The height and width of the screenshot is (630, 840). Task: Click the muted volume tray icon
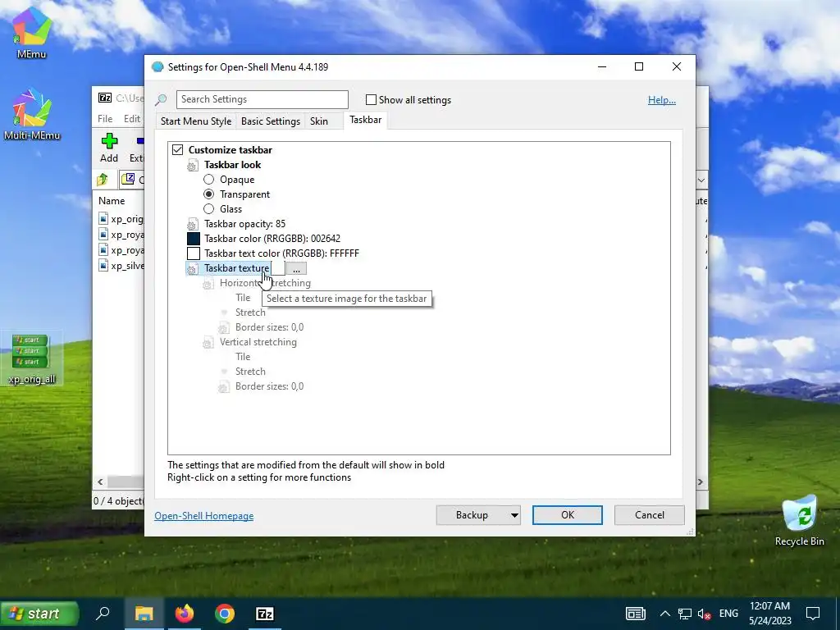(705, 614)
